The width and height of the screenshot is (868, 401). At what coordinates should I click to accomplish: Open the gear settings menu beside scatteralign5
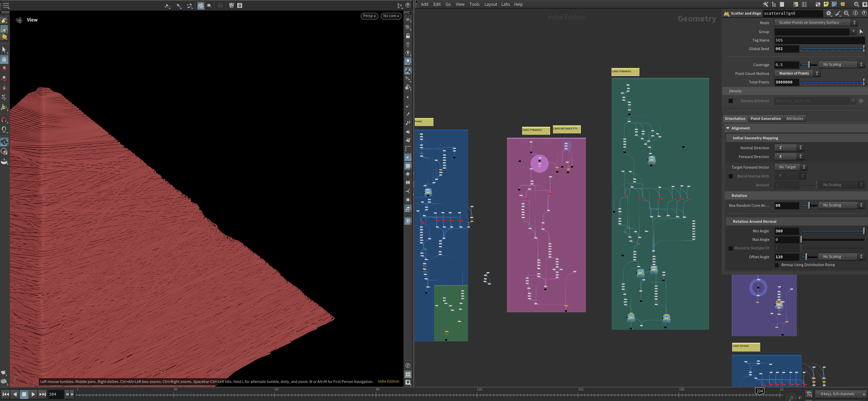click(x=829, y=13)
